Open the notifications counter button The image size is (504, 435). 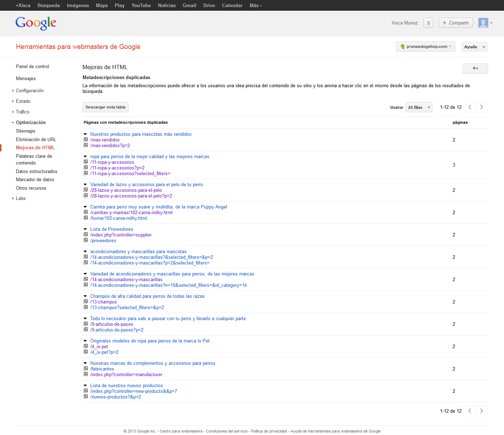click(x=429, y=23)
